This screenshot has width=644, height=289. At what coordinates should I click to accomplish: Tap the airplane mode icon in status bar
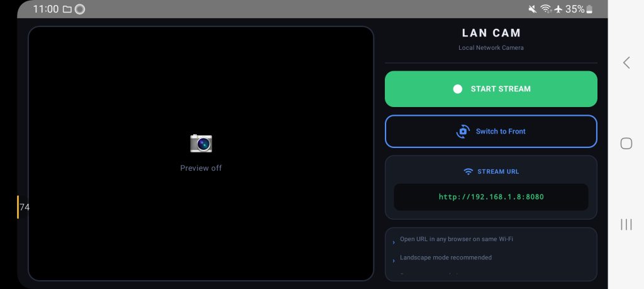click(x=558, y=9)
